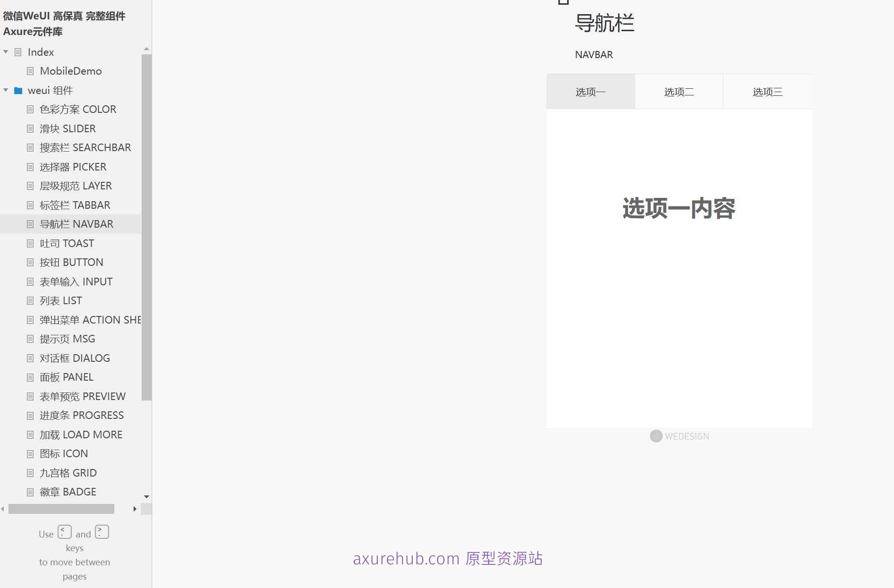Select 色彩方案 COLOR in the sidebar
This screenshot has height=588, width=894.
tap(78, 109)
